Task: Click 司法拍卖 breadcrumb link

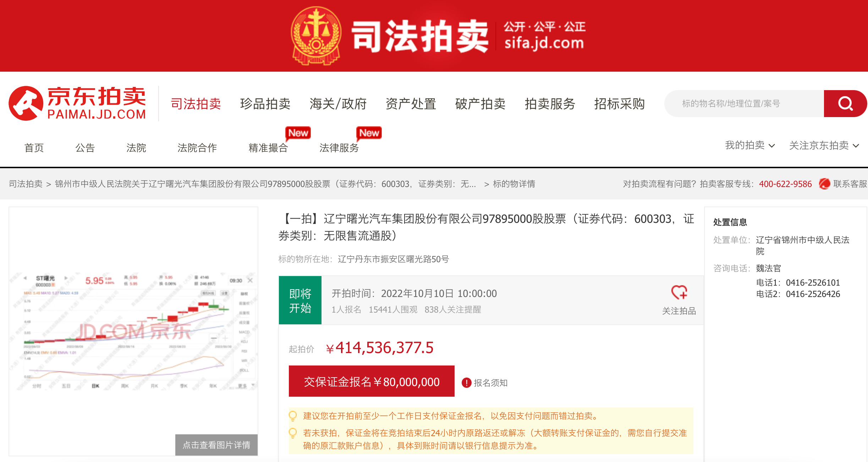Action: pos(26,184)
